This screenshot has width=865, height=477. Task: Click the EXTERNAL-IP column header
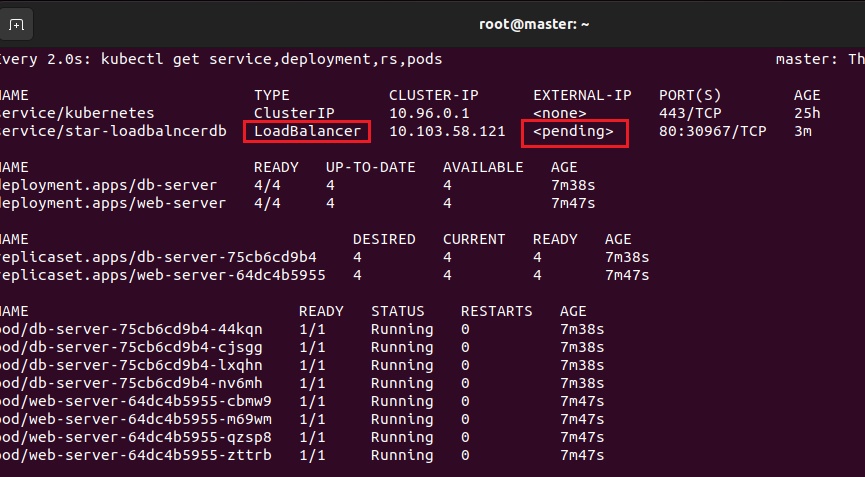[x=582, y=95]
